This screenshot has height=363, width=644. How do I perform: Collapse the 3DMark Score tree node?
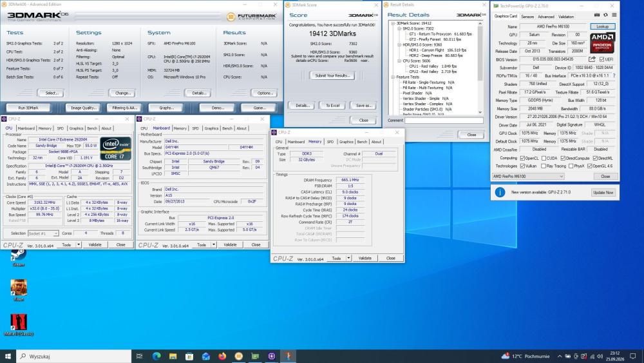pos(393,23)
